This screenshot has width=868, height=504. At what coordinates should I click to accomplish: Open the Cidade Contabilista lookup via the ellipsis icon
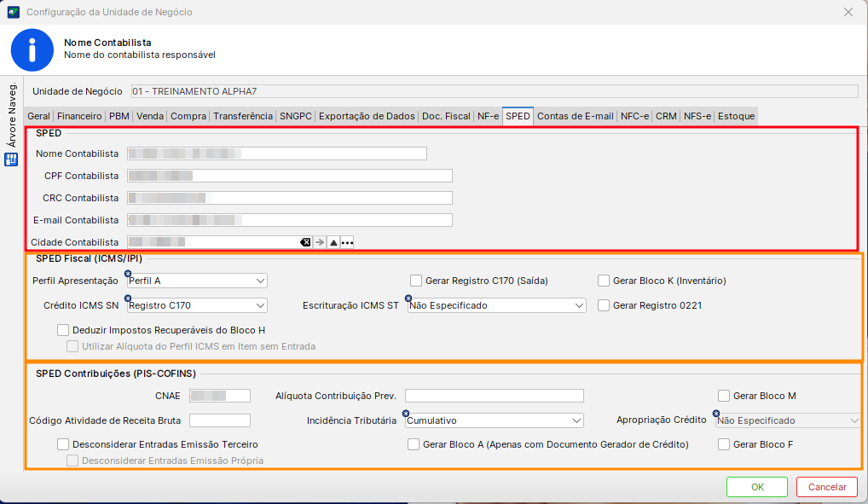[347, 243]
